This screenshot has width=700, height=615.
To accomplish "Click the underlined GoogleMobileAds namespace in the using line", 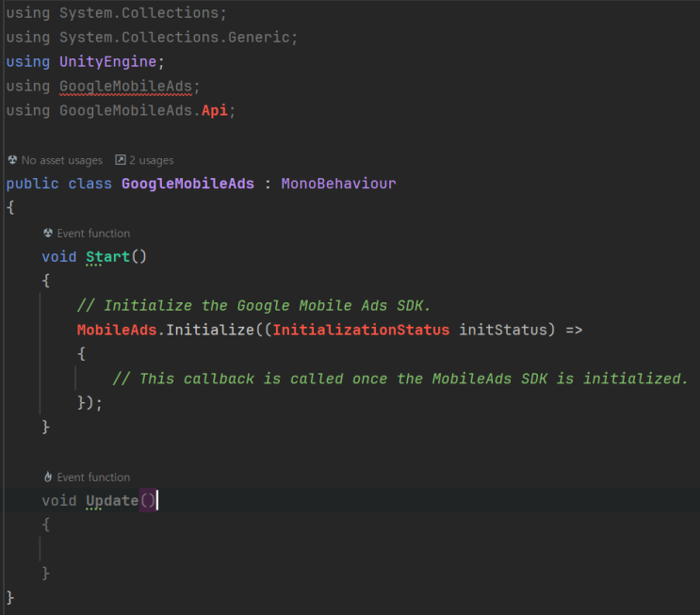I will coord(125,86).
